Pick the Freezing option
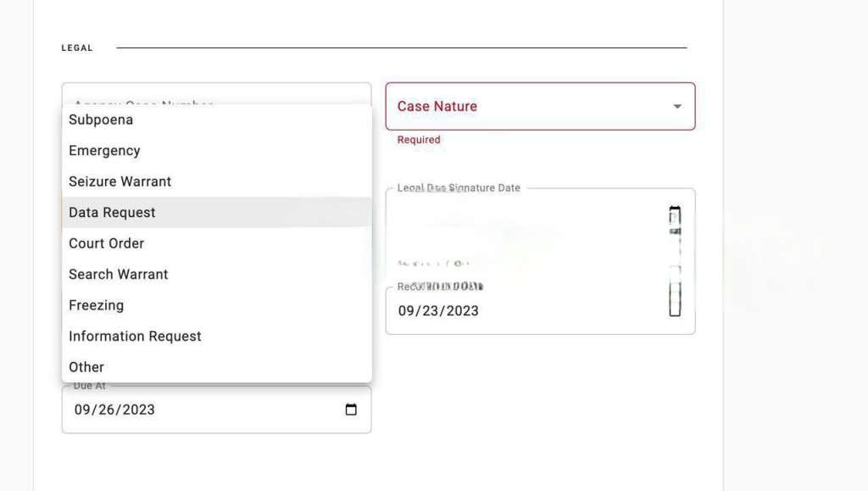Viewport: 868px width, 491px height. pyautogui.click(x=96, y=305)
